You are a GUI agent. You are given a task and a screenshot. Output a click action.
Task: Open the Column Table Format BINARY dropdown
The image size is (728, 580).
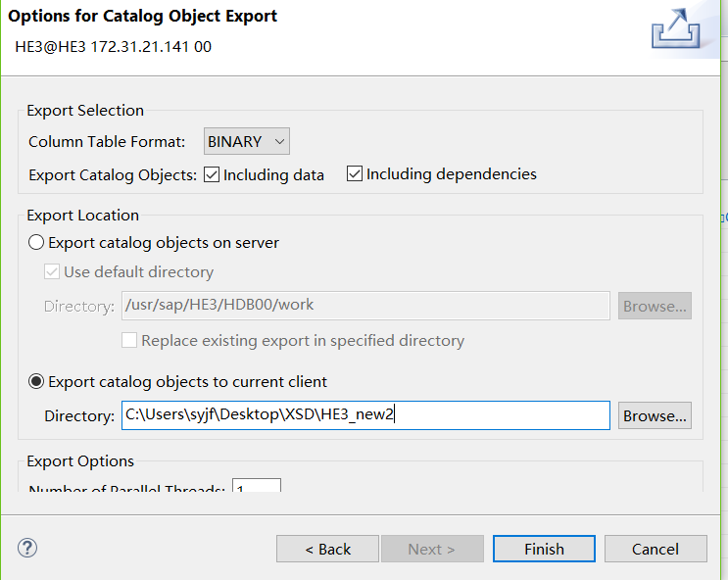pyautogui.click(x=247, y=141)
